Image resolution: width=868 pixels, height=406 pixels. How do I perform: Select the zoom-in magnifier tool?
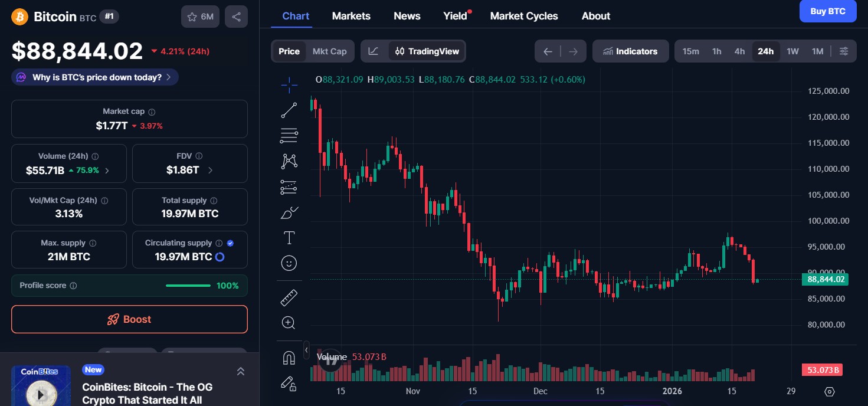tap(289, 322)
